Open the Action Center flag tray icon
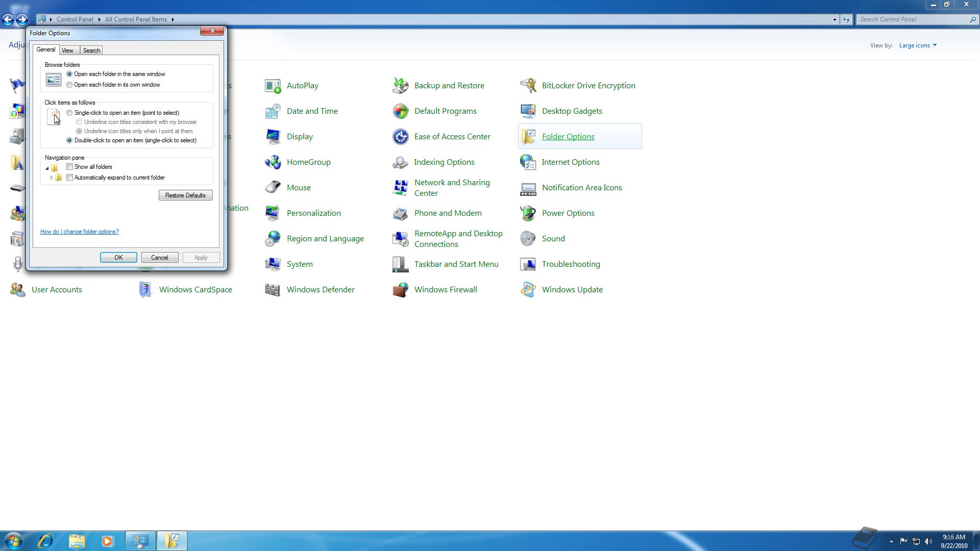980x551 pixels. [903, 541]
